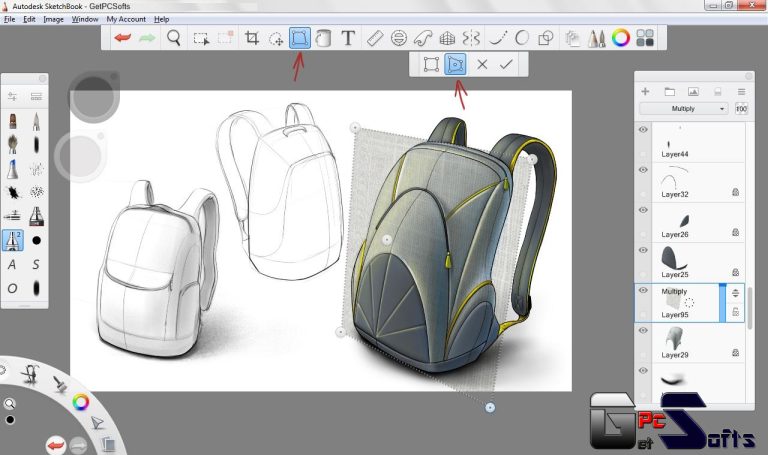Open the Edit menu
Screen dimensions: 768x455
(x=29, y=19)
